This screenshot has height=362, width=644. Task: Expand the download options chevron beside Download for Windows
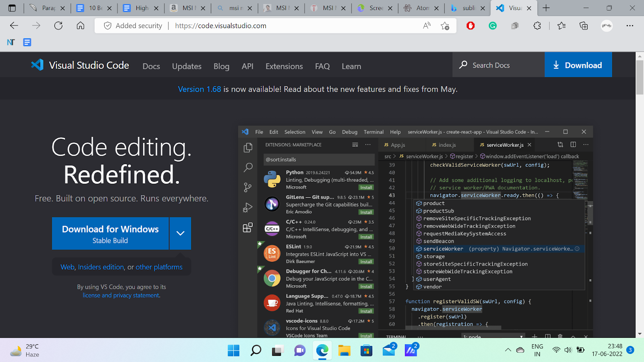[180, 234]
